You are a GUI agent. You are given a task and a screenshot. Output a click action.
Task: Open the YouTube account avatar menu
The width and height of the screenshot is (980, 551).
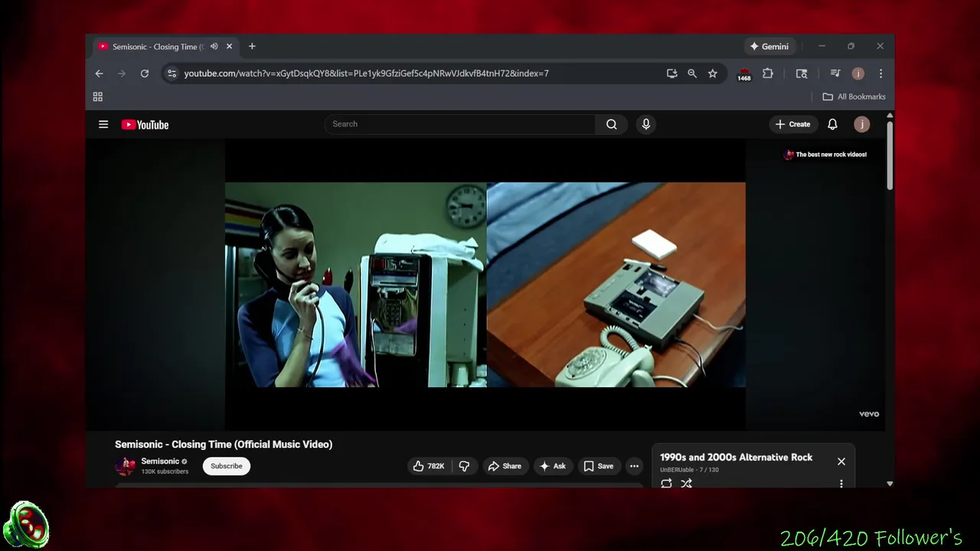click(x=861, y=124)
